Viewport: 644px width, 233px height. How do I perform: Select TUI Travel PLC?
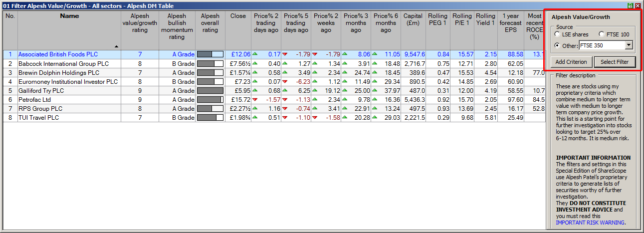tap(38, 117)
